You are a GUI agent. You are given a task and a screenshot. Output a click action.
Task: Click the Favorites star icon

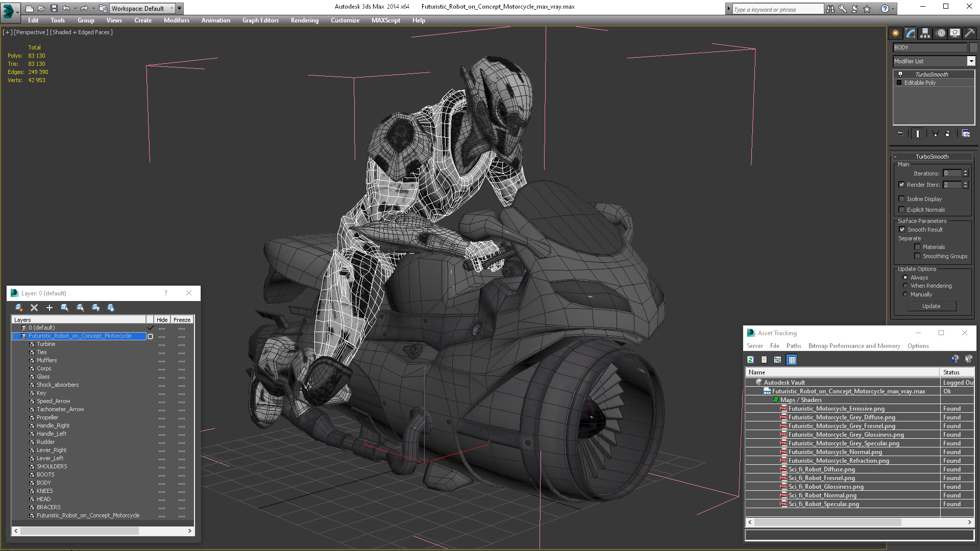point(867,9)
